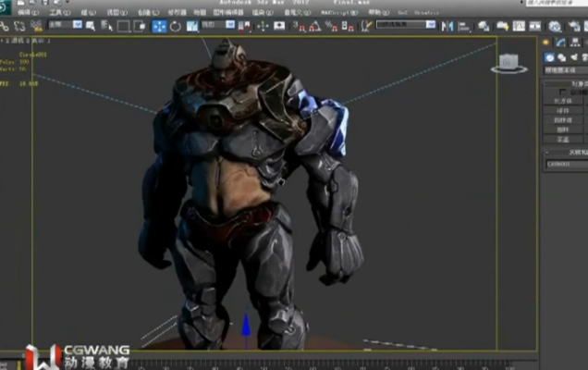Choose the Rectangular Selection Region tool
The height and width of the screenshot is (370, 588).
coord(123,26)
